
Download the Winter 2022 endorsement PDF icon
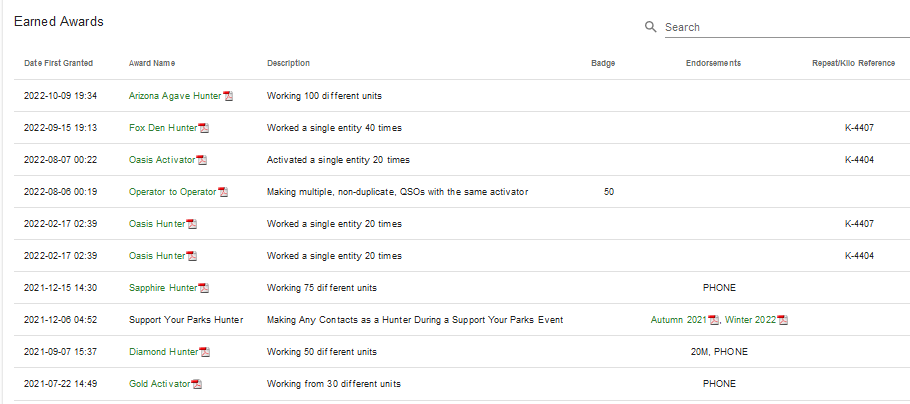click(783, 320)
